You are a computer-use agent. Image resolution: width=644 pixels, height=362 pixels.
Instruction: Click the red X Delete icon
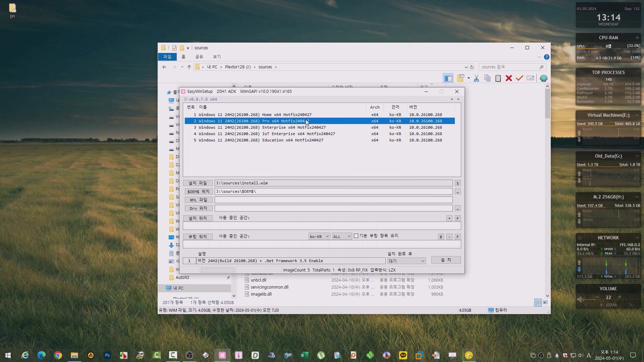[x=509, y=78]
